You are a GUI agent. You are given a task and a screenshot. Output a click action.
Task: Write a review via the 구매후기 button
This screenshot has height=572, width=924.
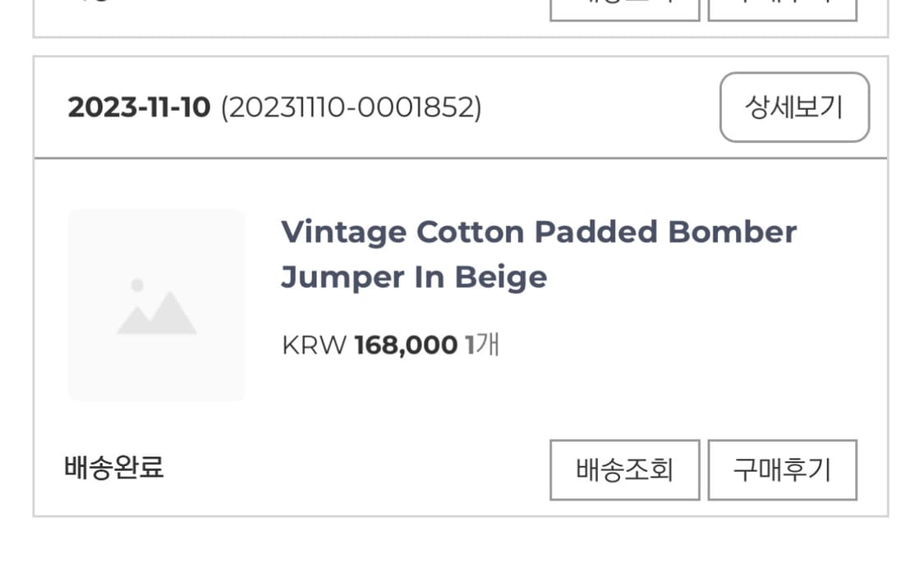coord(782,470)
